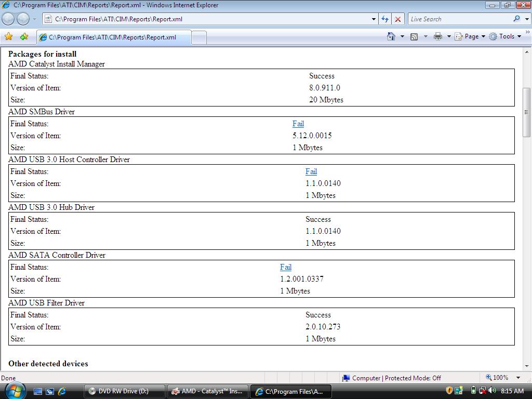This screenshot has width=532, height=399.
Task: Click the "AMD Catalyst Install Manager" label
Action: click(57, 64)
